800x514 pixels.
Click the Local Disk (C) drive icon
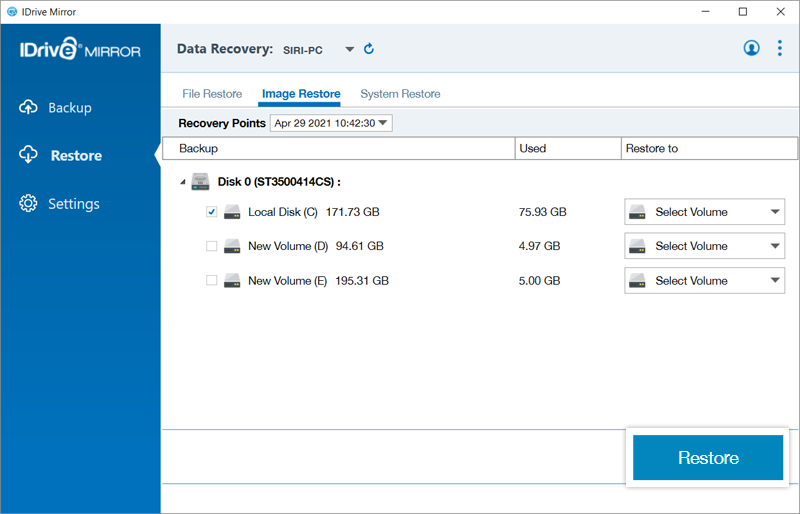click(232, 212)
